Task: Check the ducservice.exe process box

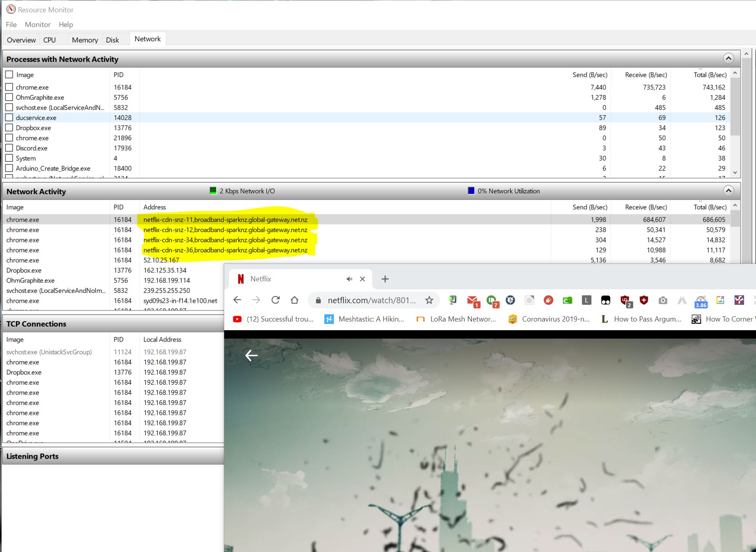Action: [x=9, y=118]
